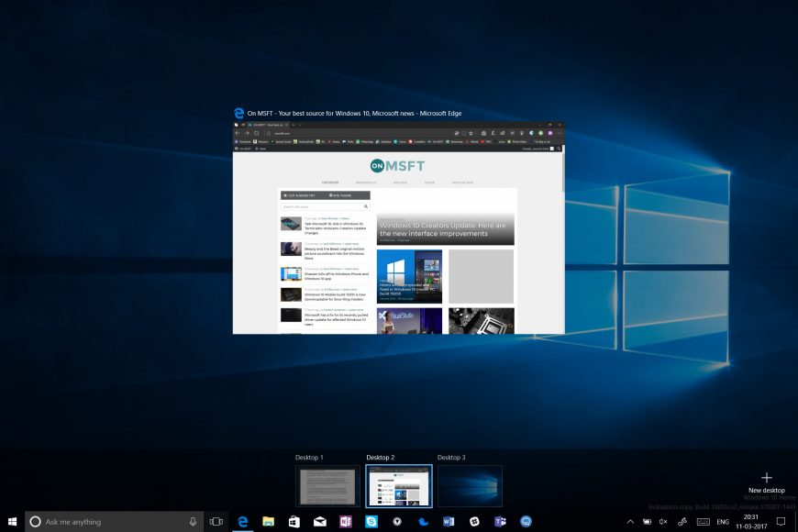Open Microsoft Edge from the taskbar
This screenshot has width=798, height=532.
(243, 521)
